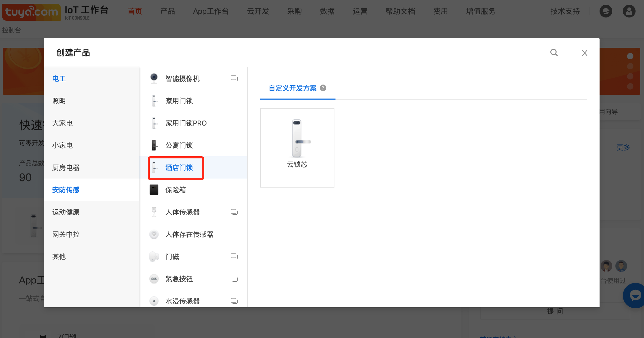Click the 更多 link in the background page
This screenshot has width=644, height=338.
pyautogui.click(x=623, y=147)
